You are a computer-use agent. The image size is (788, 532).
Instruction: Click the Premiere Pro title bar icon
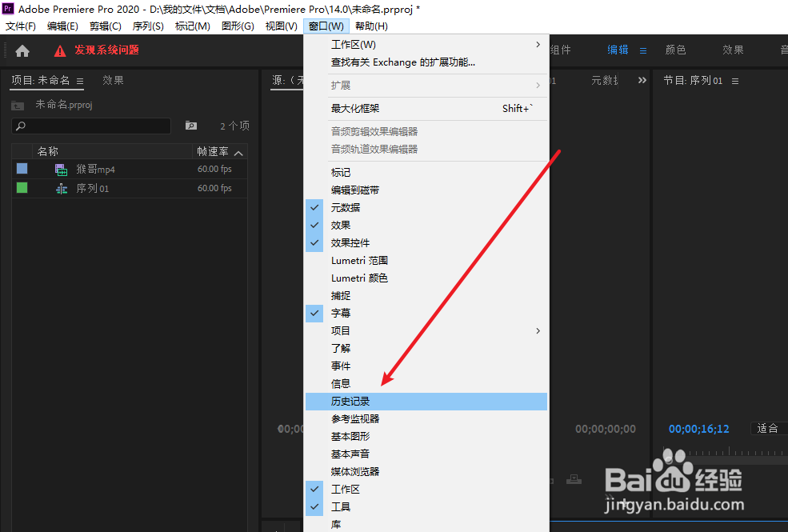coord(7,9)
